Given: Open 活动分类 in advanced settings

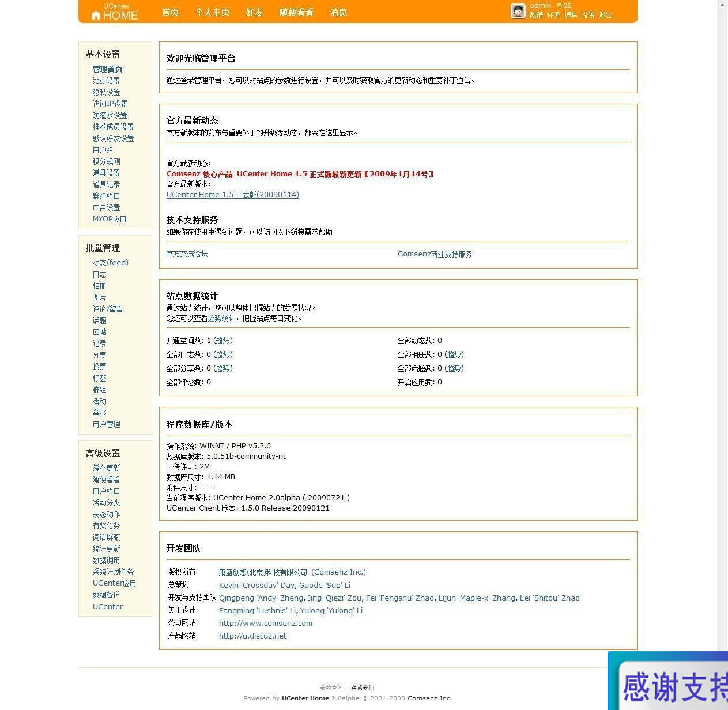Looking at the screenshot, I should tap(106, 503).
